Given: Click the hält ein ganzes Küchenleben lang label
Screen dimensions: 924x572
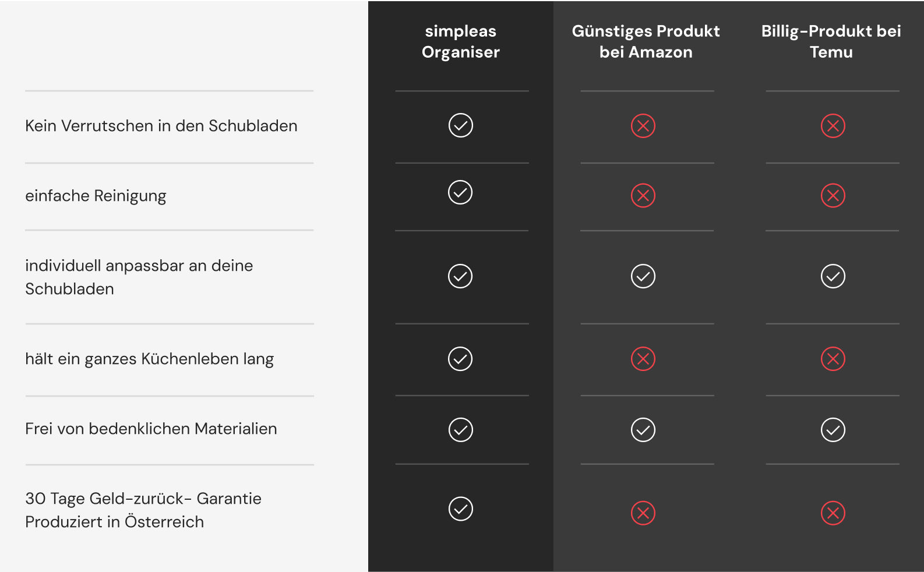Looking at the screenshot, I should (149, 359).
